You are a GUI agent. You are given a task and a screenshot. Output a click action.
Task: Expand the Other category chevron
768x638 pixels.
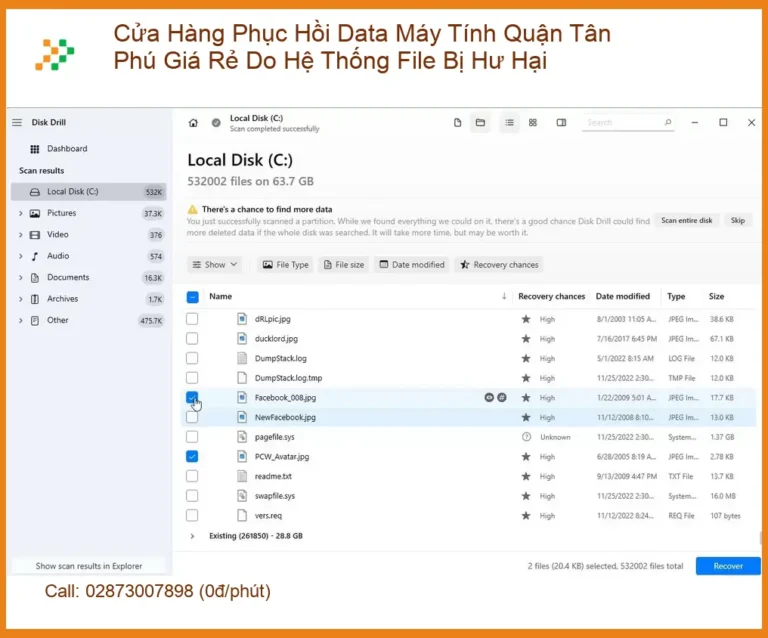(21, 321)
